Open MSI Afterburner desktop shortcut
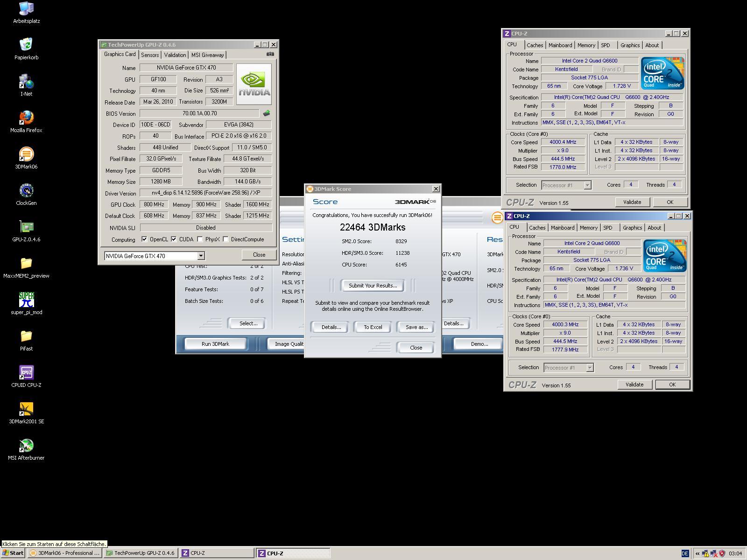Viewport: 747px width, 560px height. pyautogui.click(x=26, y=449)
